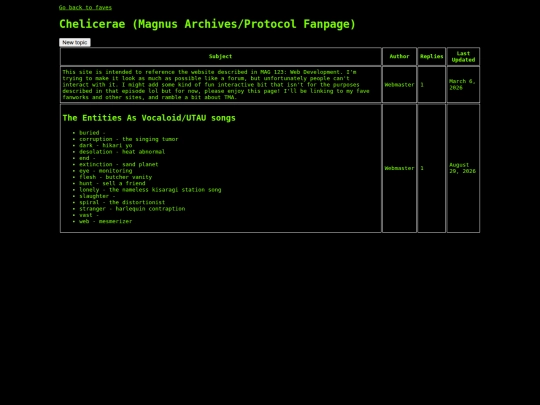Click the Chelicerae fanpage heading
The image size is (540, 405).
[x=207, y=24]
